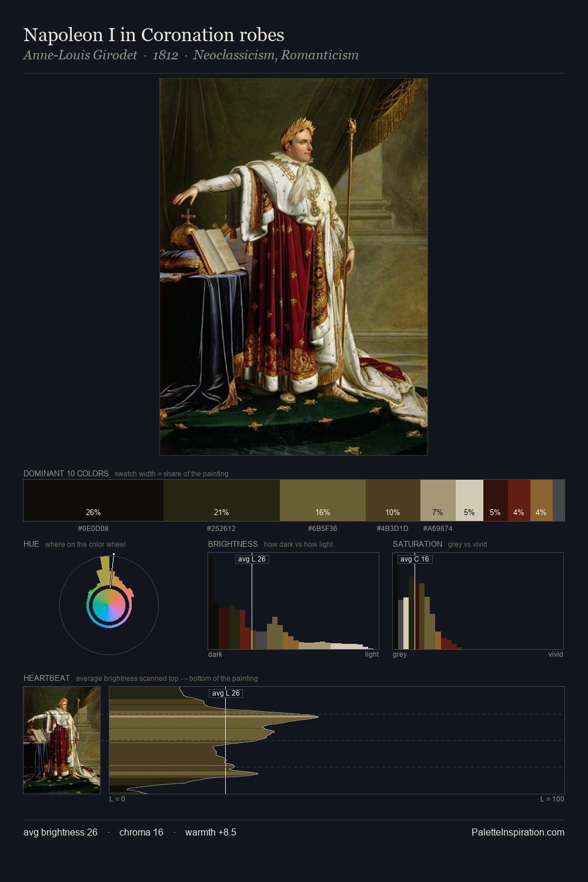Click the small painting thumbnail beside Heartbeat chart

click(62, 740)
